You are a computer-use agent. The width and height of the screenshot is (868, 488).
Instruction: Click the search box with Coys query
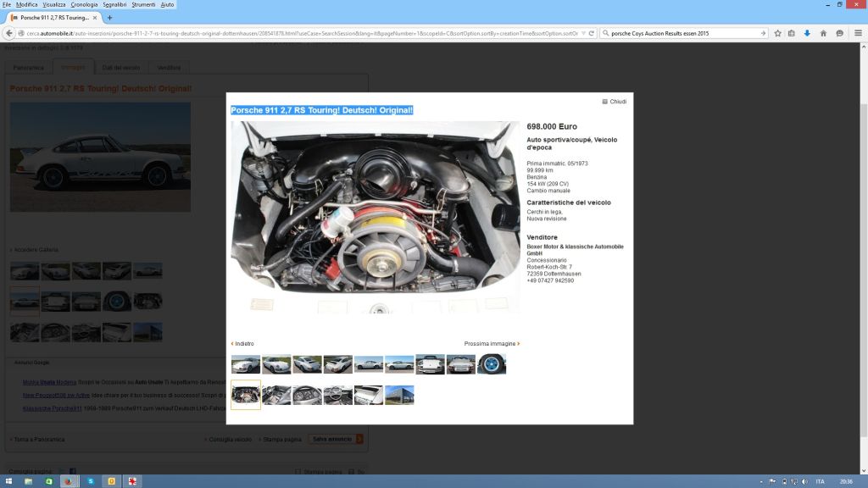tap(685, 33)
